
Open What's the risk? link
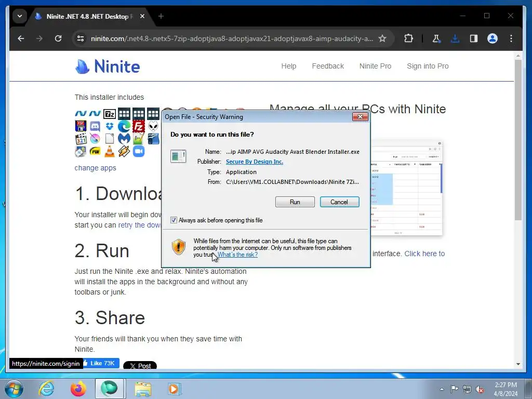click(x=237, y=255)
